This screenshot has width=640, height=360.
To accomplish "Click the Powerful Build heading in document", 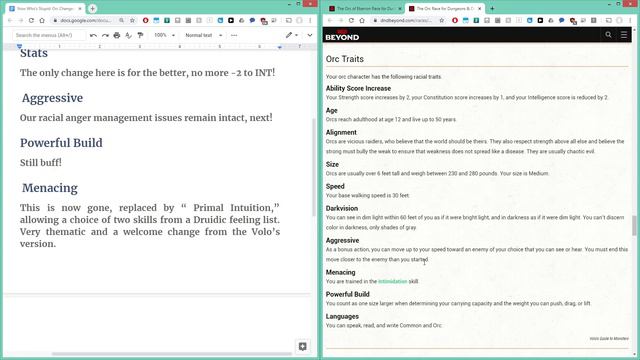I will (61, 143).
